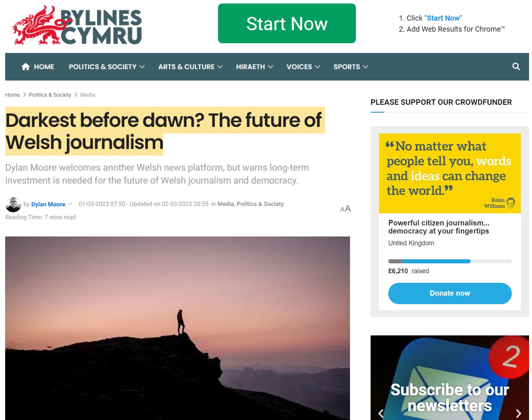Go to previous newsletter slide arrow

pyautogui.click(x=381, y=413)
